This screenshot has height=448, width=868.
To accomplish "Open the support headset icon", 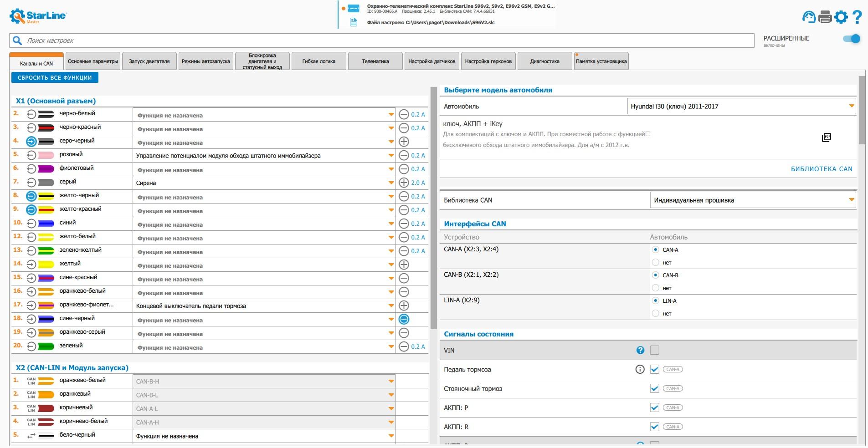I will [809, 17].
